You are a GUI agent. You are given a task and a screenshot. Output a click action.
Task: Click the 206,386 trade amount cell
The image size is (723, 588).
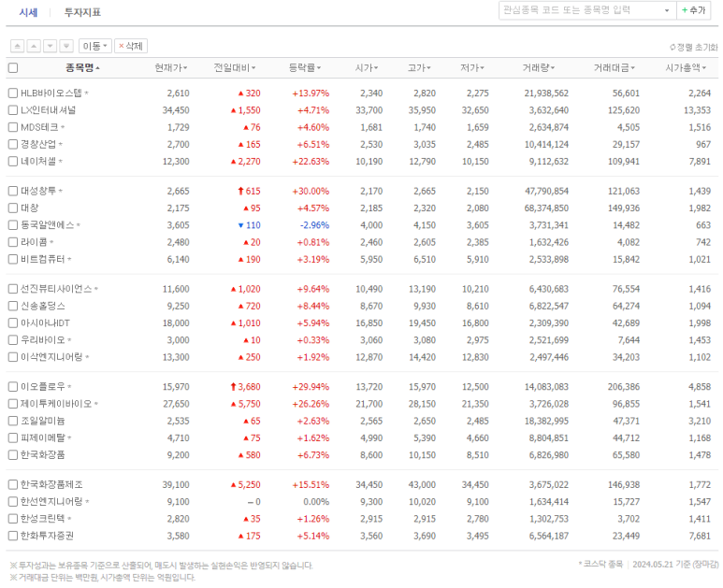(624, 387)
